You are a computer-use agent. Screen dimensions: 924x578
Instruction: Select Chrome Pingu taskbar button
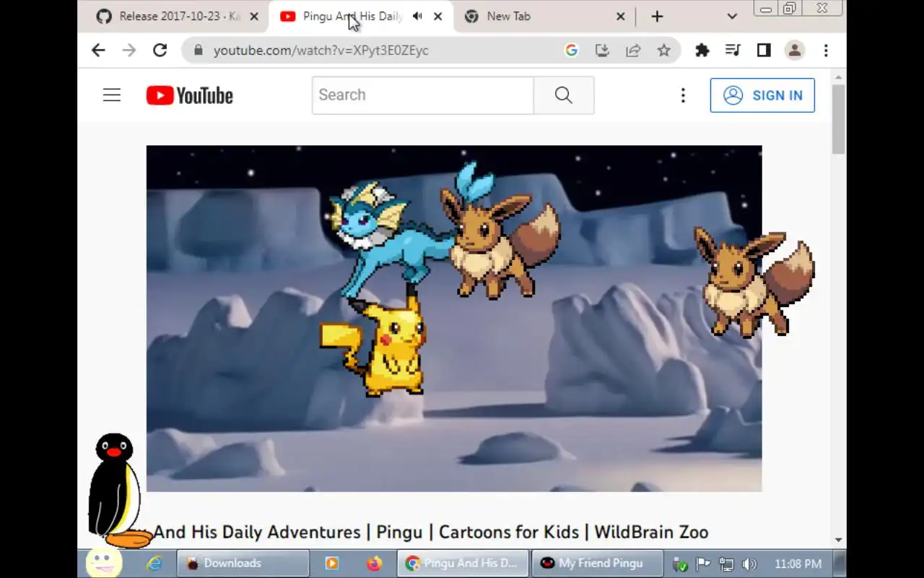tap(463, 564)
